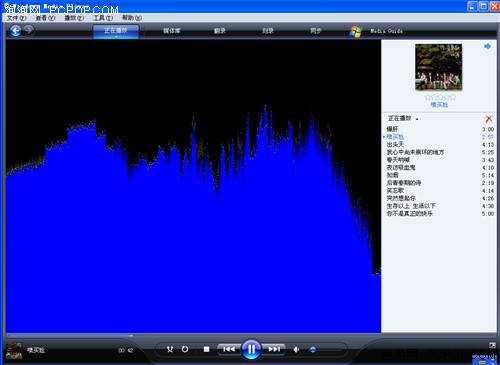
Task: Stop playback with the square button
Action: click(x=207, y=349)
